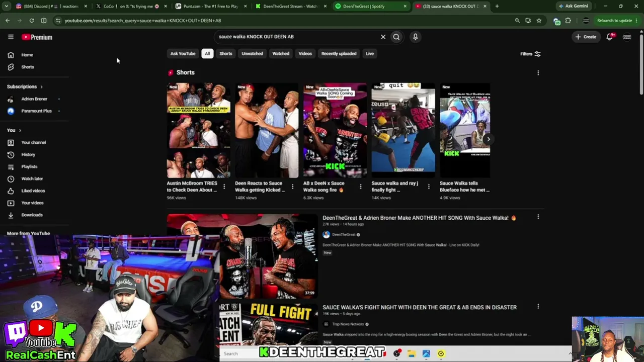
Task: Select the Shorts filter chip
Action: pyautogui.click(x=226, y=54)
